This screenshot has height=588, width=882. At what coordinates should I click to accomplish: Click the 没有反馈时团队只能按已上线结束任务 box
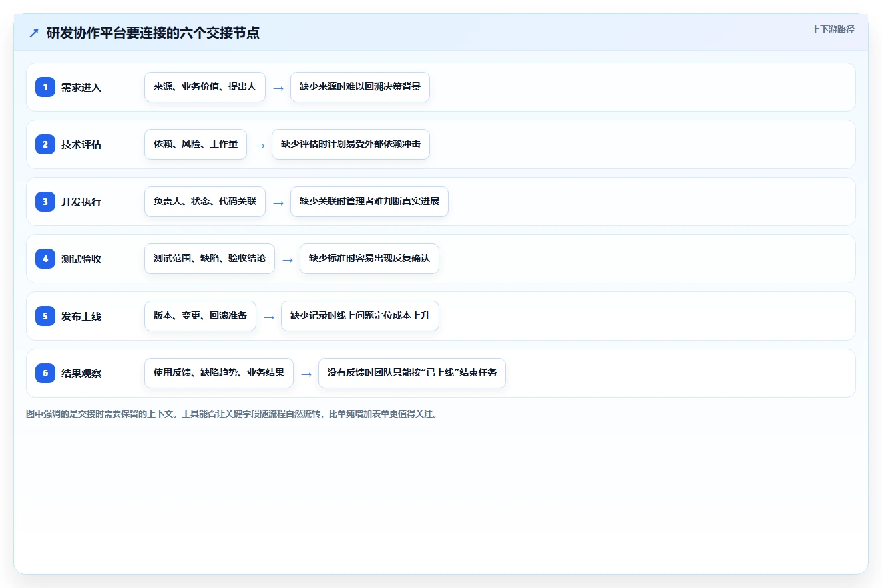click(x=412, y=373)
